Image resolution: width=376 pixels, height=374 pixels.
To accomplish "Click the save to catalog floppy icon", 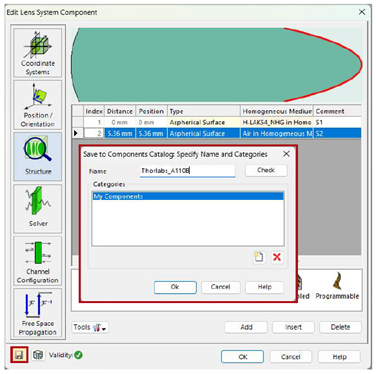I will (x=19, y=355).
